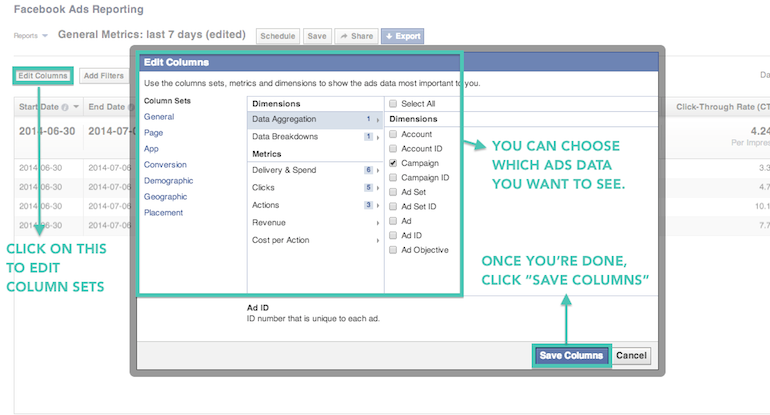Click the bold 2014-06-30 summary date
Image resolution: width=770 pixels, height=415 pixels.
(47, 131)
